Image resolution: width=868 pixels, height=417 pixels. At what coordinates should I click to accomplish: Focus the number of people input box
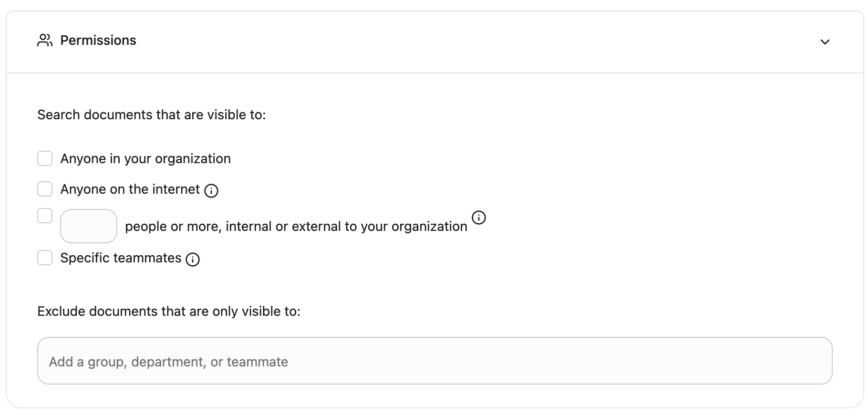(89, 226)
